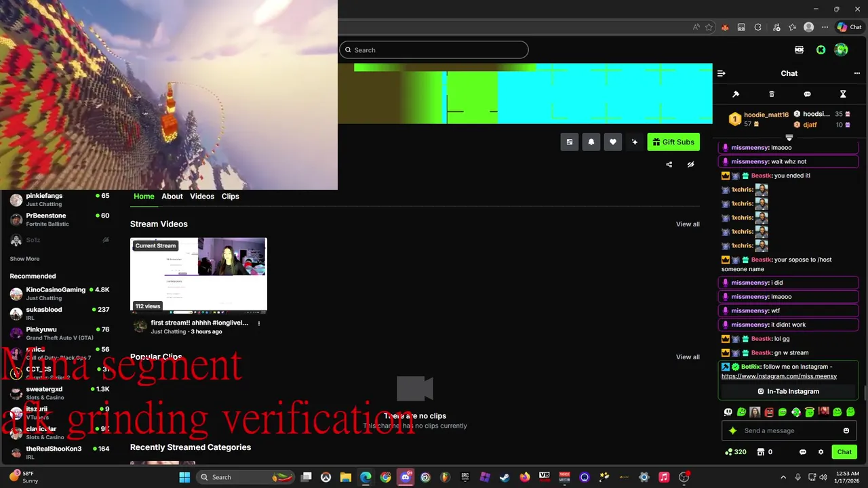Click View all next to Stream Videos
The height and width of the screenshot is (488, 868).
(688, 224)
